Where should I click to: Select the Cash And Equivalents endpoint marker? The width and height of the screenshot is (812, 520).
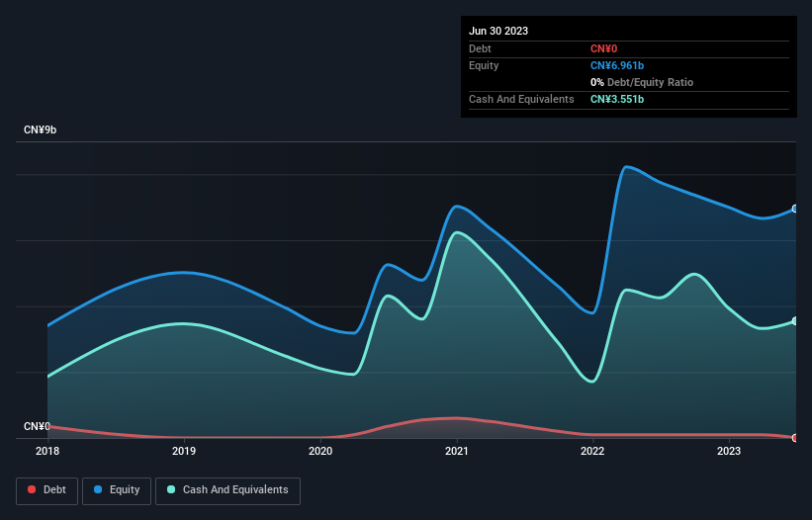coord(795,321)
